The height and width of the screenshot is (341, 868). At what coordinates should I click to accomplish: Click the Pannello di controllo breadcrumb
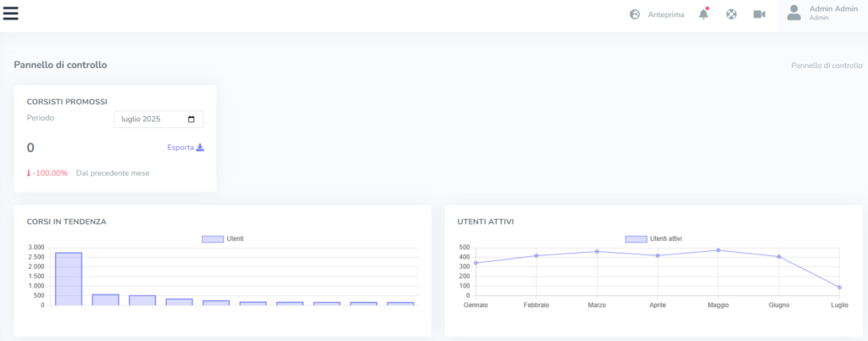tap(826, 65)
